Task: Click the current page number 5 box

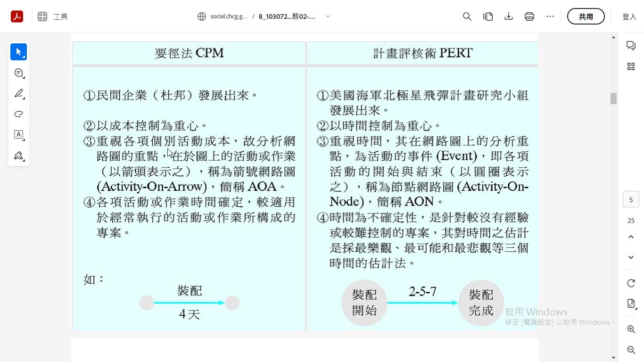Action: pyautogui.click(x=631, y=200)
